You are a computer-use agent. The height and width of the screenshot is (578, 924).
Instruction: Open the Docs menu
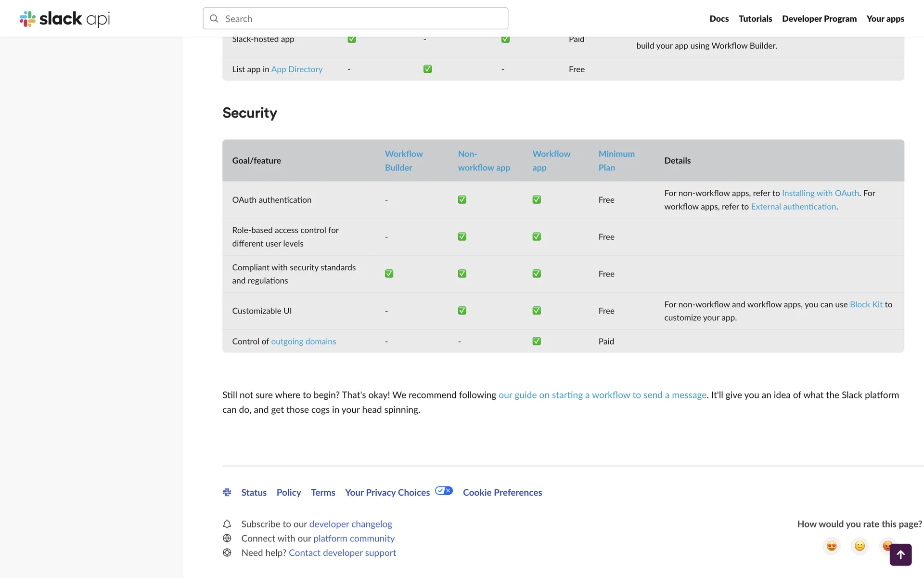719,19
